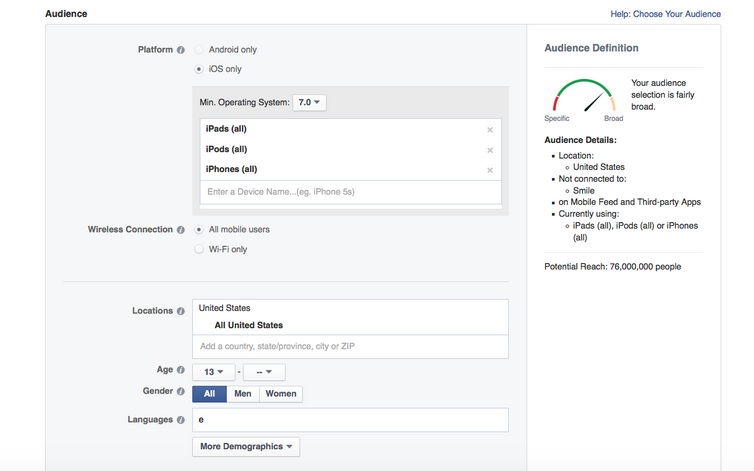The height and width of the screenshot is (471, 754).
Task: Click the Platform info icon
Action: coord(181,50)
